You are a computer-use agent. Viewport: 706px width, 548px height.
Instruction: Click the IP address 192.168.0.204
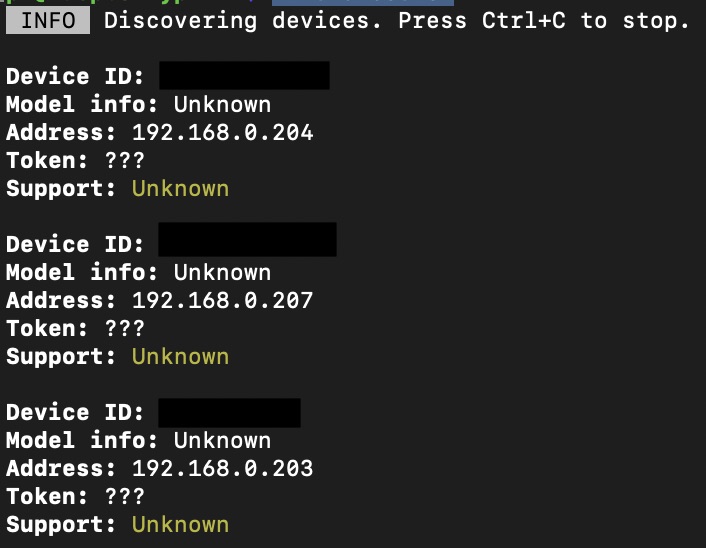click(x=222, y=132)
